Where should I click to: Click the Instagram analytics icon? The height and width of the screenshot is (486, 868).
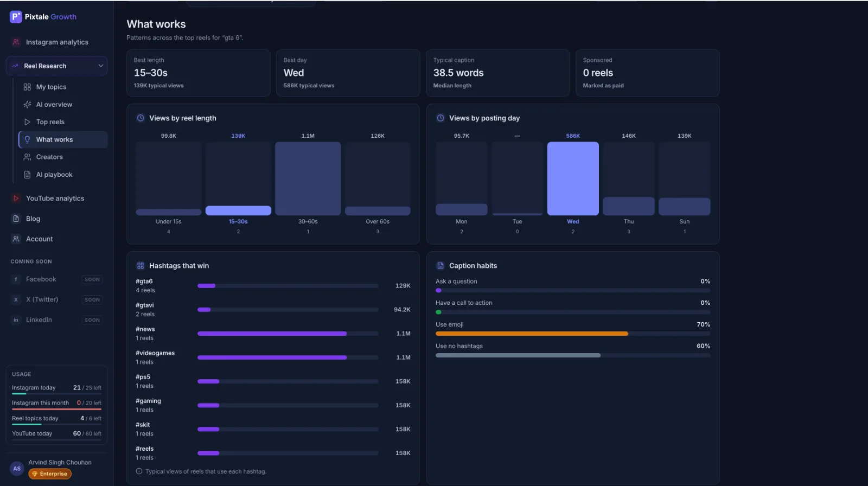16,42
